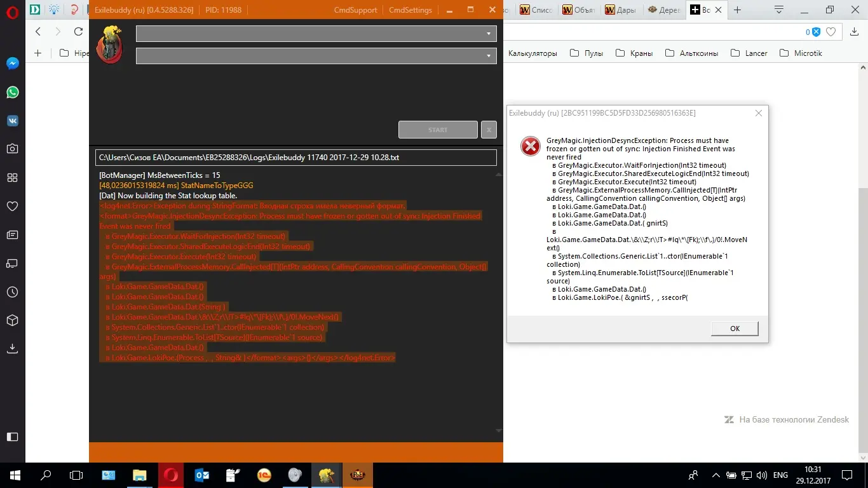Open the second Exilebuddy dropdown
Image resolution: width=868 pixels, height=488 pixels.
316,56
